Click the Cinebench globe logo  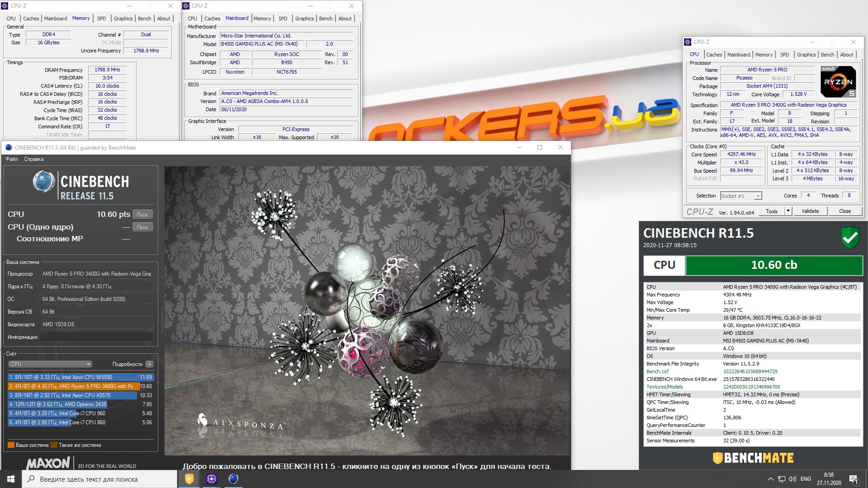[x=44, y=182]
